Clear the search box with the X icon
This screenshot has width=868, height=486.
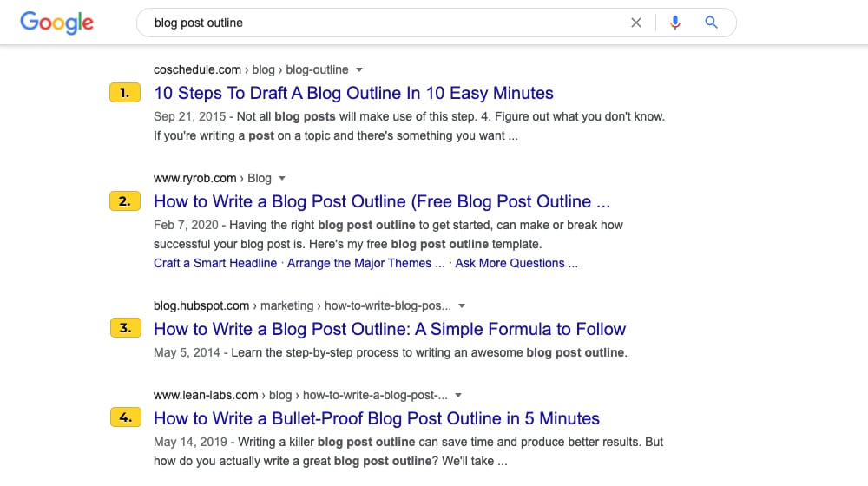coord(636,23)
